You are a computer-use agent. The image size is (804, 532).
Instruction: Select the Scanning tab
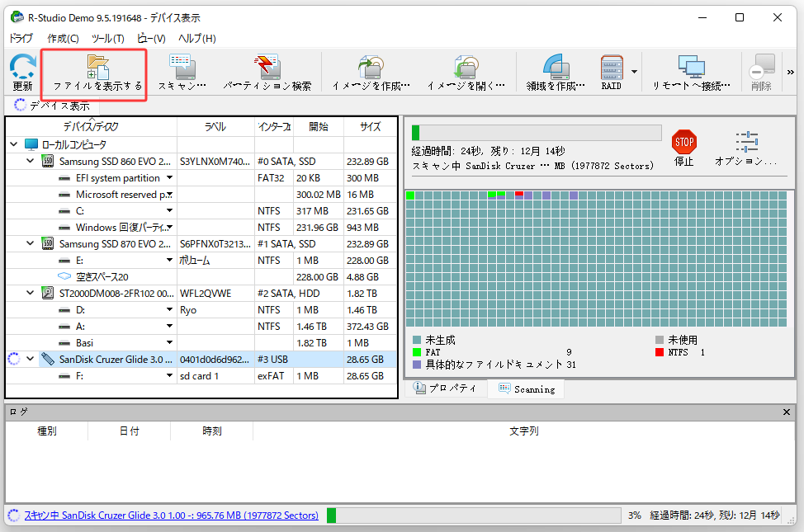526,388
